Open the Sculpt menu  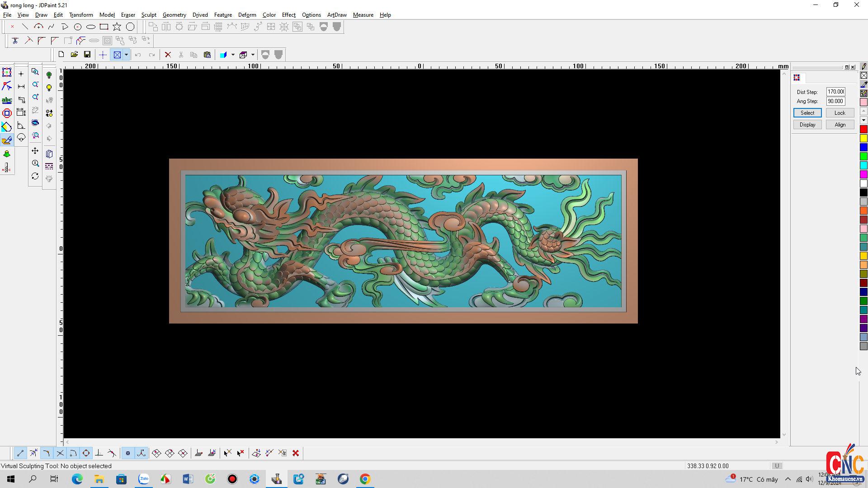pos(149,15)
